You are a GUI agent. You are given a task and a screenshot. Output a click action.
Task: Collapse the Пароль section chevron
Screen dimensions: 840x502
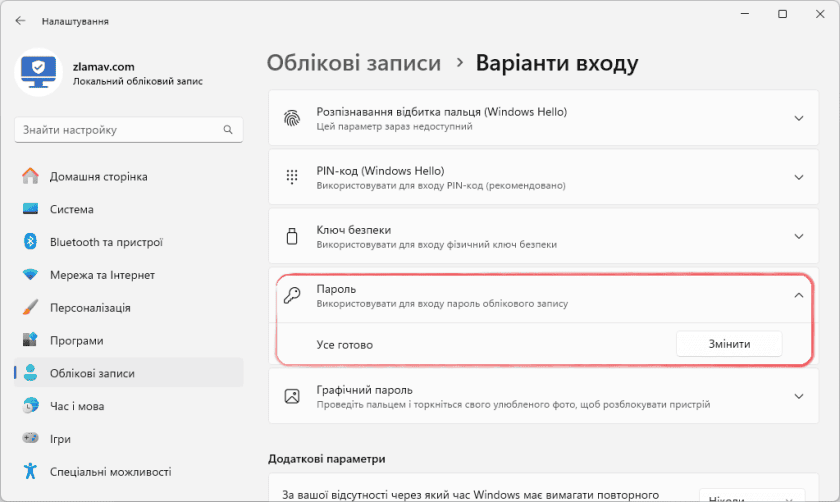pos(799,295)
